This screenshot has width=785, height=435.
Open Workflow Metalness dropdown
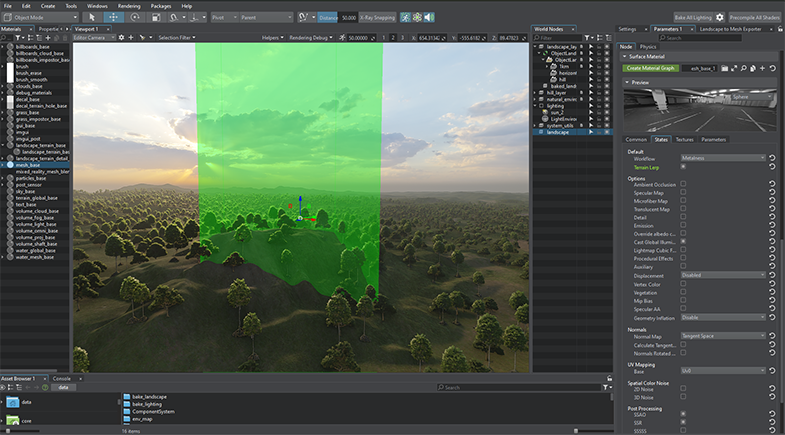(x=723, y=158)
